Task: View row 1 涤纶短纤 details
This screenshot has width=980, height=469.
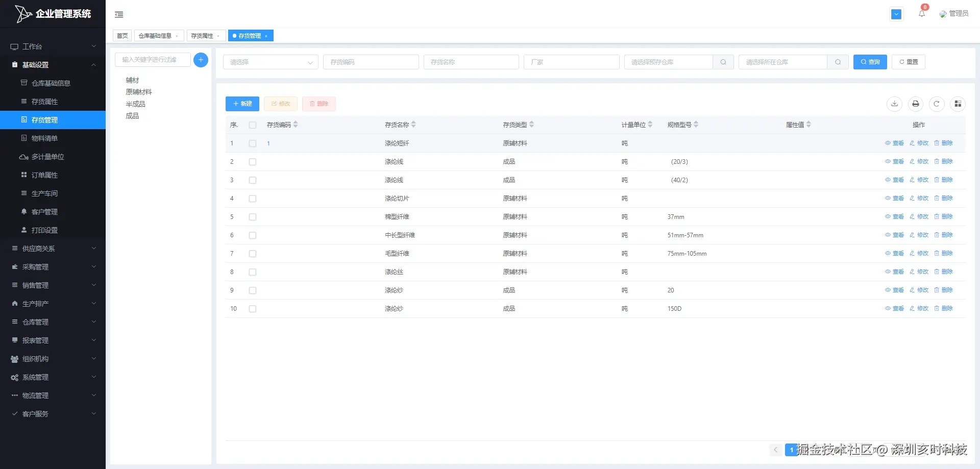Action: 894,143
